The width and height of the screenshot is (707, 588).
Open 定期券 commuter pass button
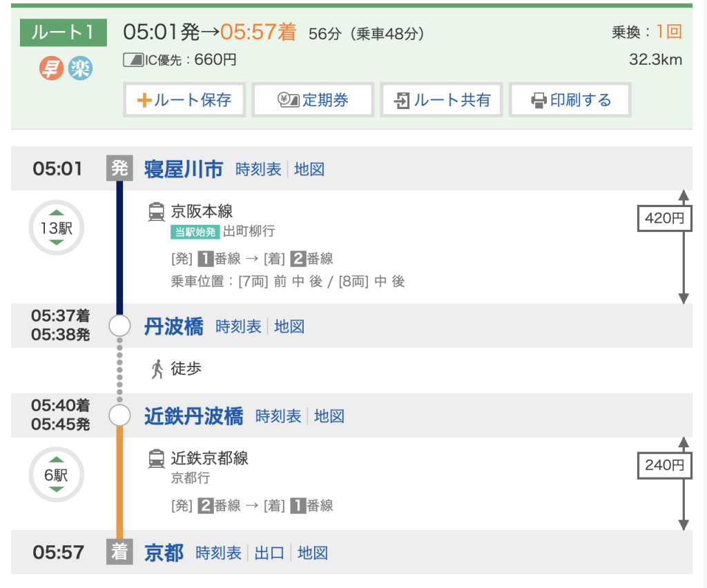pos(313,100)
